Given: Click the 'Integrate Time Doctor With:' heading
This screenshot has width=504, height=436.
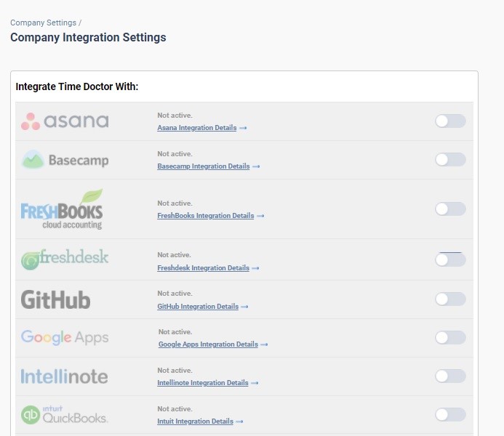Looking at the screenshot, I should pos(77,86).
